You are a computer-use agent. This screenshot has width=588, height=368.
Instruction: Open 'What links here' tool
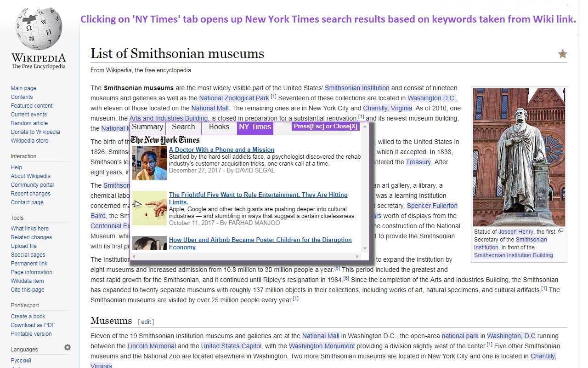[x=30, y=229]
